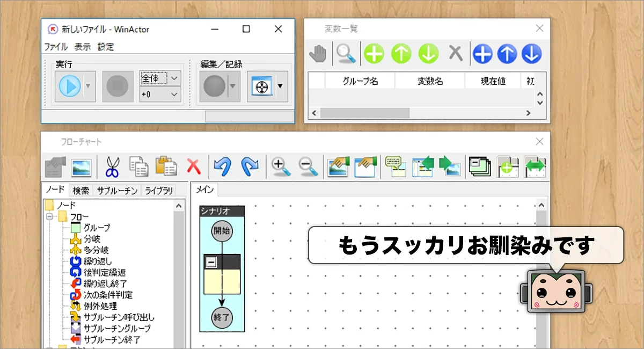
Task: Select the サブルーチン呼び出し node in the tree
Action: [119, 317]
